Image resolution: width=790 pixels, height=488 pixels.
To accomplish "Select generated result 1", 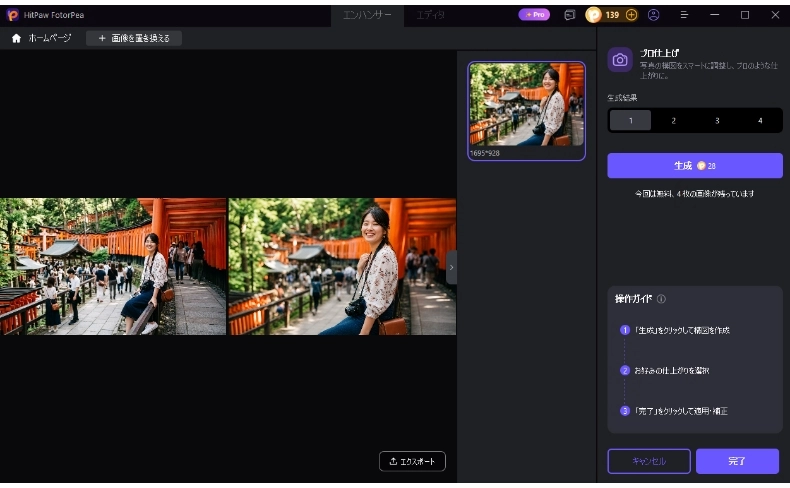I will click(630, 120).
